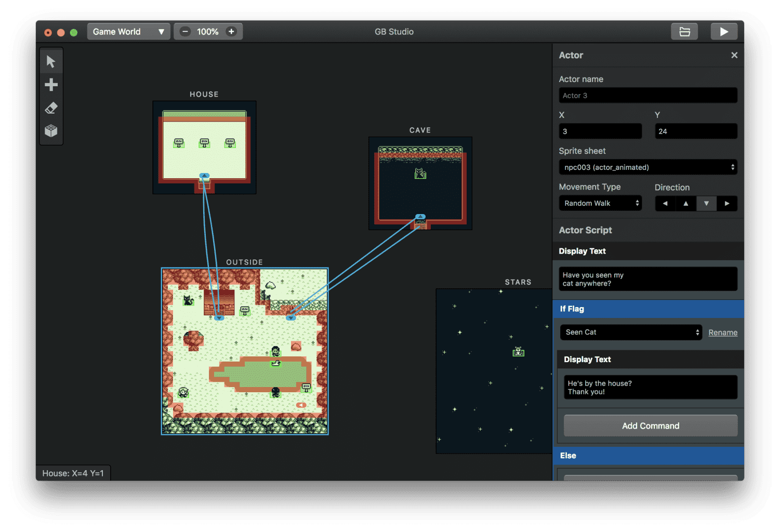Image resolution: width=780 pixels, height=532 pixels.
Task: Reset zoom via 100% label
Action: 208,32
